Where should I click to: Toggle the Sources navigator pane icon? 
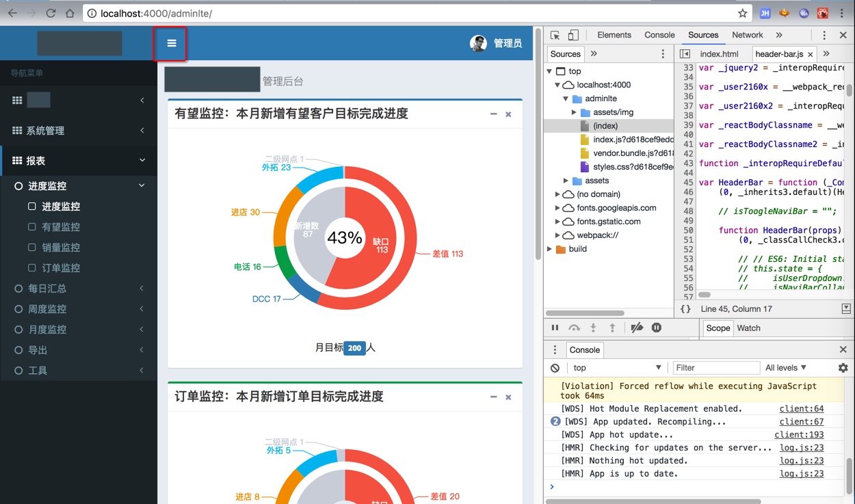(x=685, y=54)
